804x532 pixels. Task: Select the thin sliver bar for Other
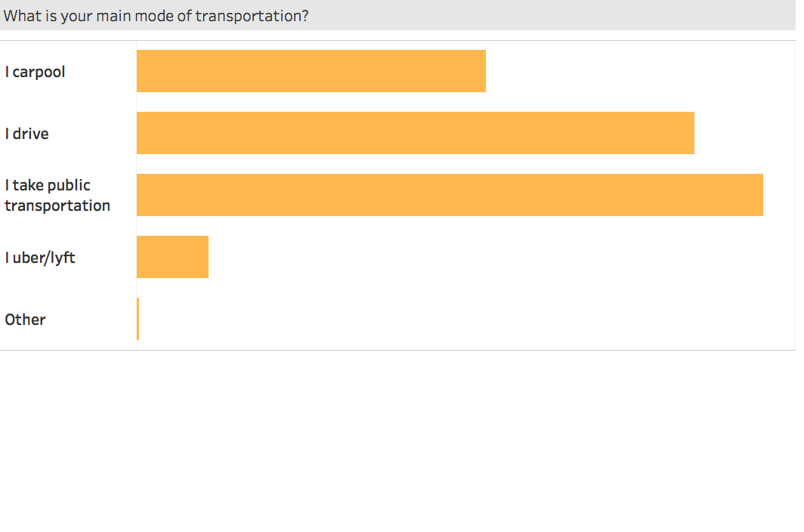coord(138,319)
